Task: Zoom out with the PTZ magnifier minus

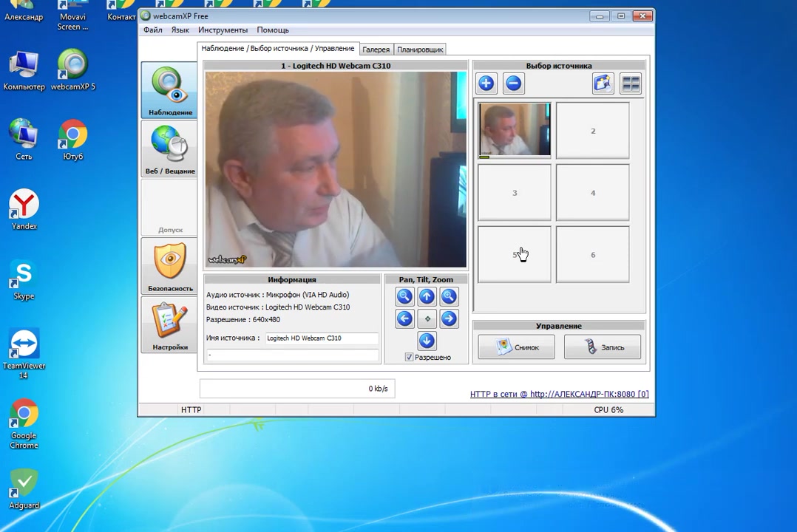Action: 404,296
